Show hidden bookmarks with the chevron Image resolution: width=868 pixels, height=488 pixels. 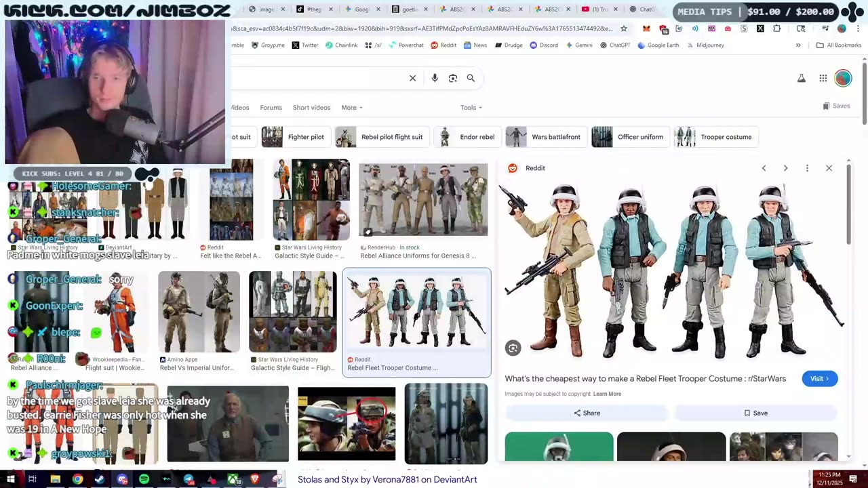(x=798, y=45)
